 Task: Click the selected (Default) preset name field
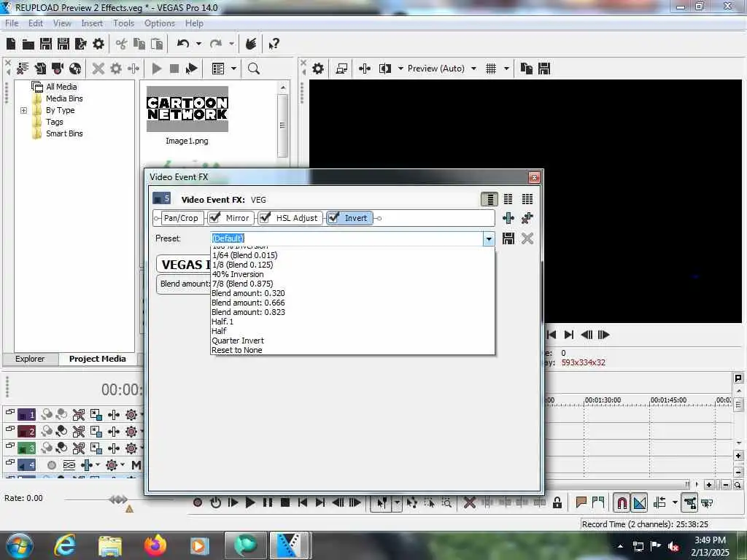(347, 238)
